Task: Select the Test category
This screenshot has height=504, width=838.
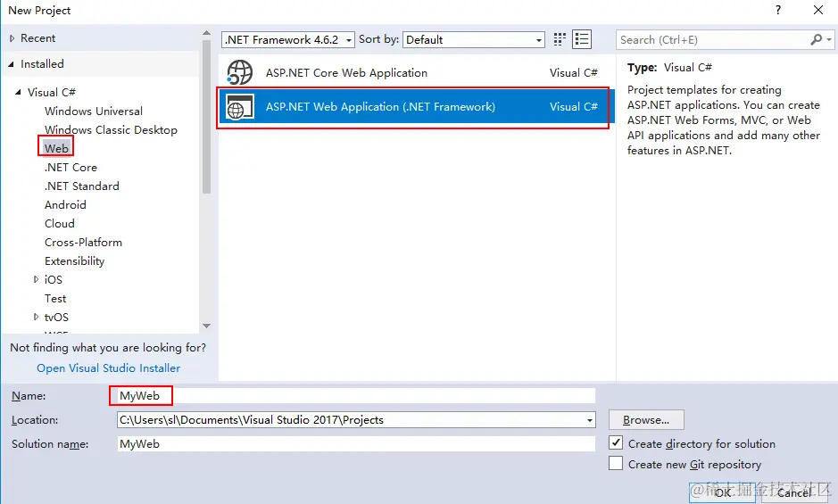Action: point(55,298)
